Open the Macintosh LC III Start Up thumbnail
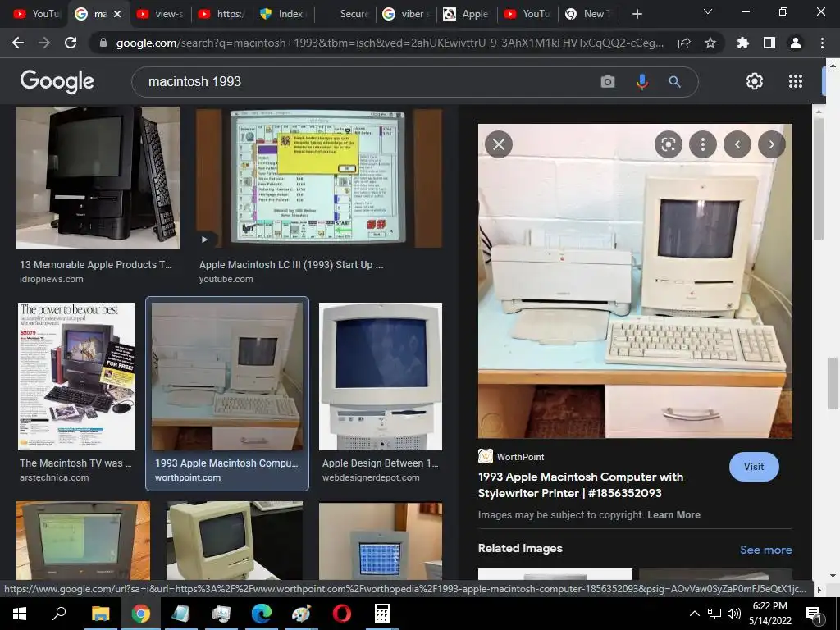The width and height of the screenshot is (840, 630). click(x=319, y=178)
